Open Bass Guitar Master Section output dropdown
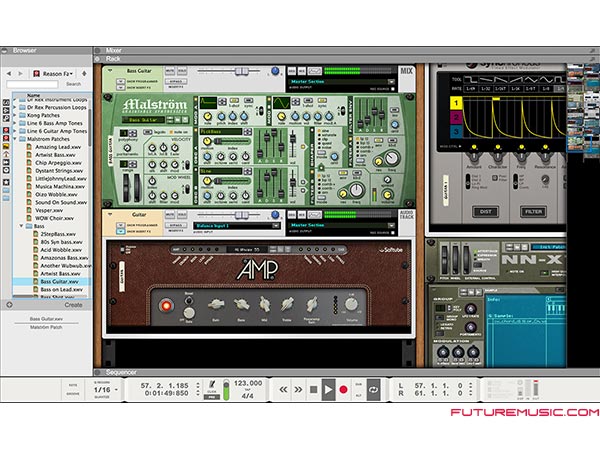The height and width of the screenshot is (450, 600). point(391,82)
